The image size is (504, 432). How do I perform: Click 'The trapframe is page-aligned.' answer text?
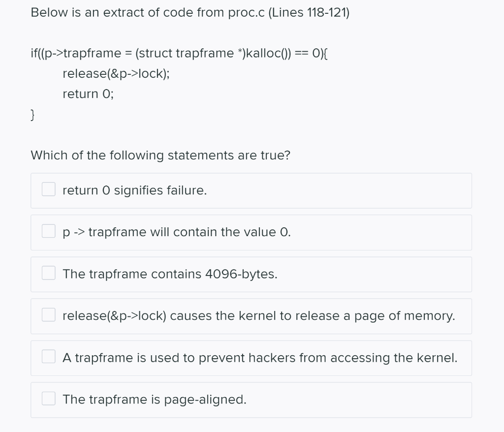tap(154, 400)
